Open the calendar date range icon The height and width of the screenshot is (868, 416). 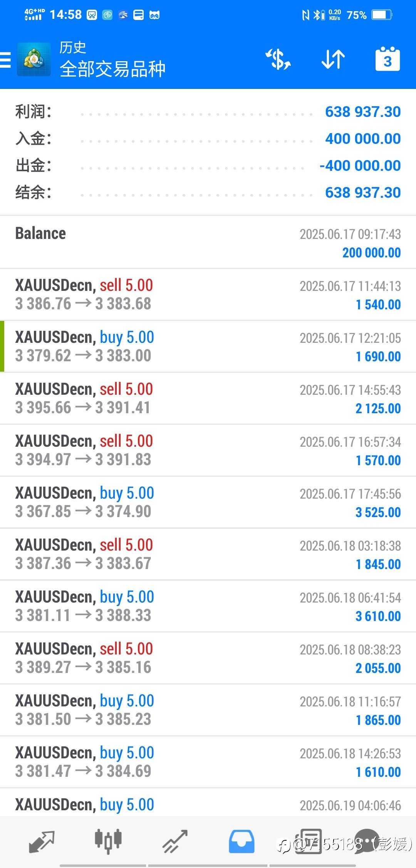click(x=387, y=59)
